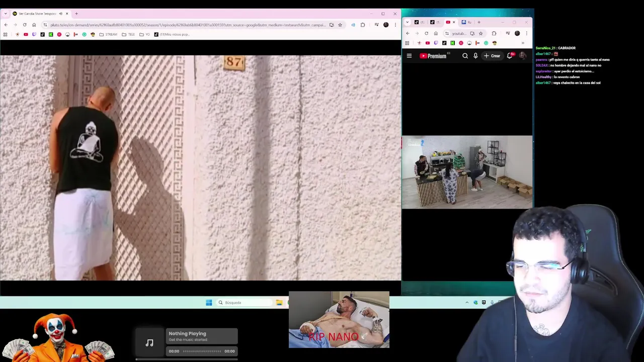This screenshot has width=644, height=362.
Task: Open apps grid in Pluto TV bookmarks bar
Action: 5,35
